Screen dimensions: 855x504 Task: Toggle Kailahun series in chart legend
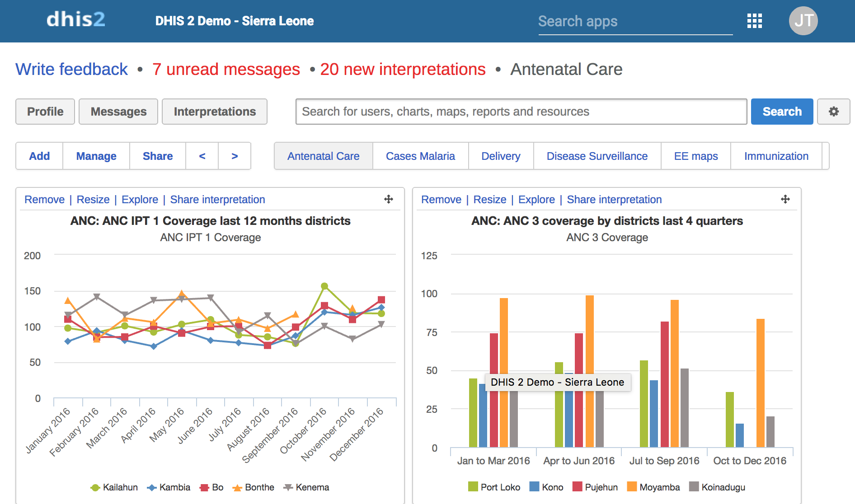pos(114,487)
